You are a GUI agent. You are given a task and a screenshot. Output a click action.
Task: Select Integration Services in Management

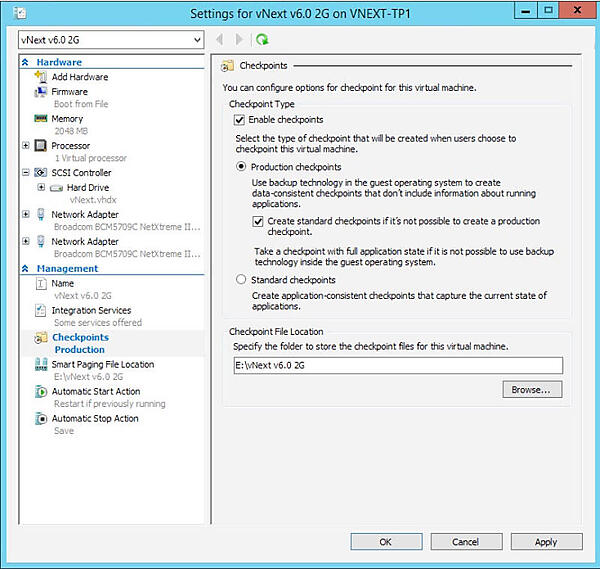click(91, 310)
